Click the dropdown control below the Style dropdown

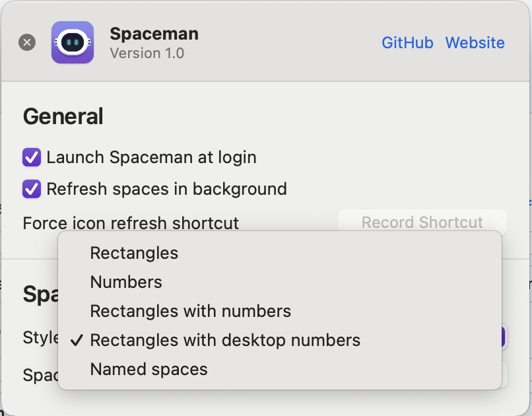point(504,374)
